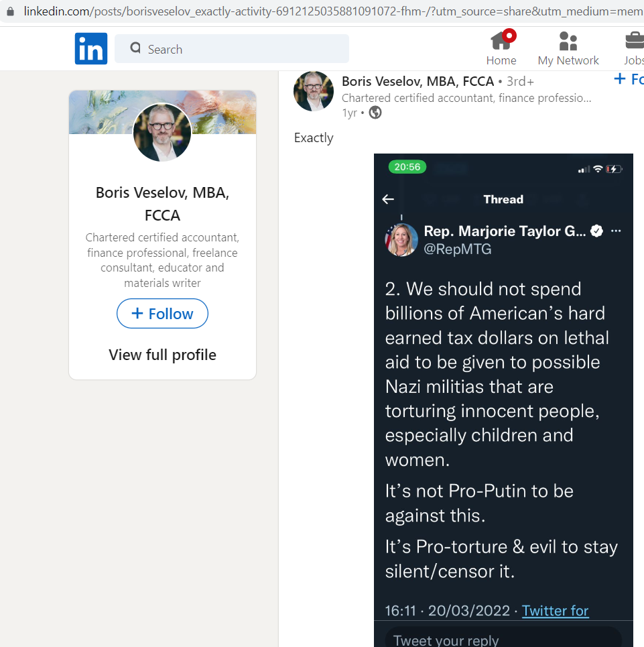Viewport: 644px width, 647px height.
Task: Switch to the Jobs tab
Action: click(x=633, y=48)
